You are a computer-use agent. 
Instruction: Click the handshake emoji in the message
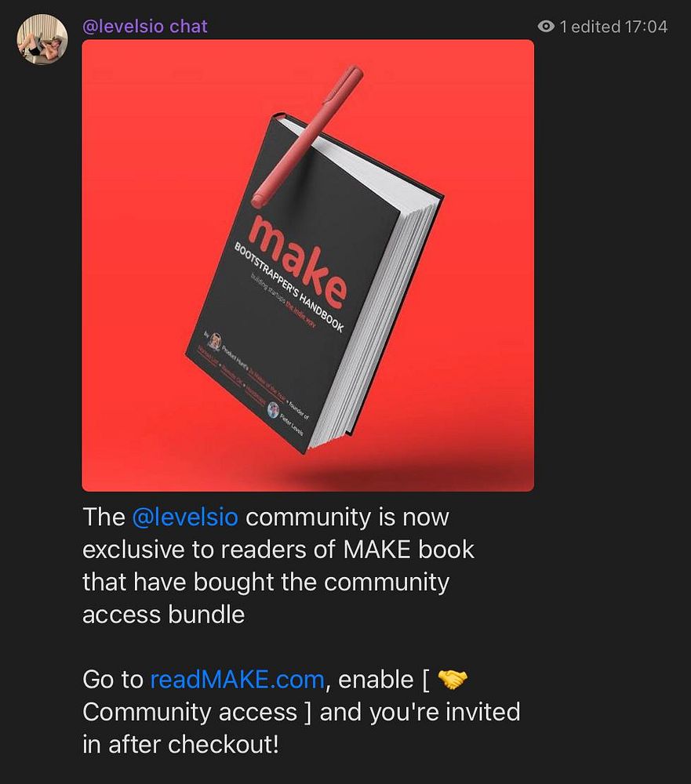click(x=453, y=680)
